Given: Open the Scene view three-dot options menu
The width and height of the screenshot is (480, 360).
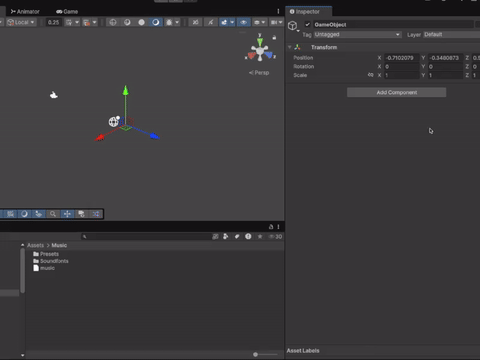Looking at the screenshot, I should click(x=278, y=11).
